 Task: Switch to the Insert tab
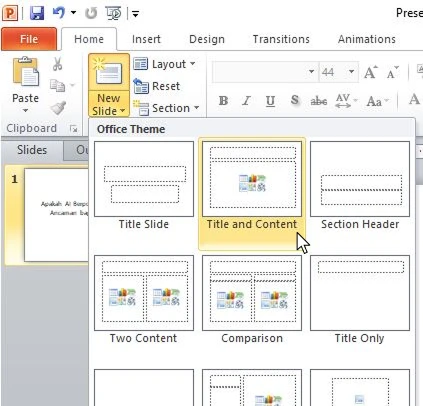(146, 39)
